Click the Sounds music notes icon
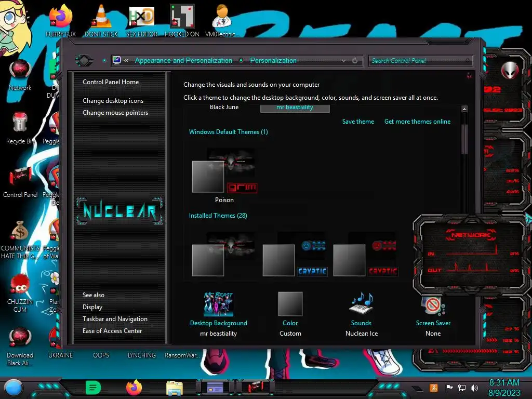This screenshot has height=399, width=532. [x=362, y=303]
